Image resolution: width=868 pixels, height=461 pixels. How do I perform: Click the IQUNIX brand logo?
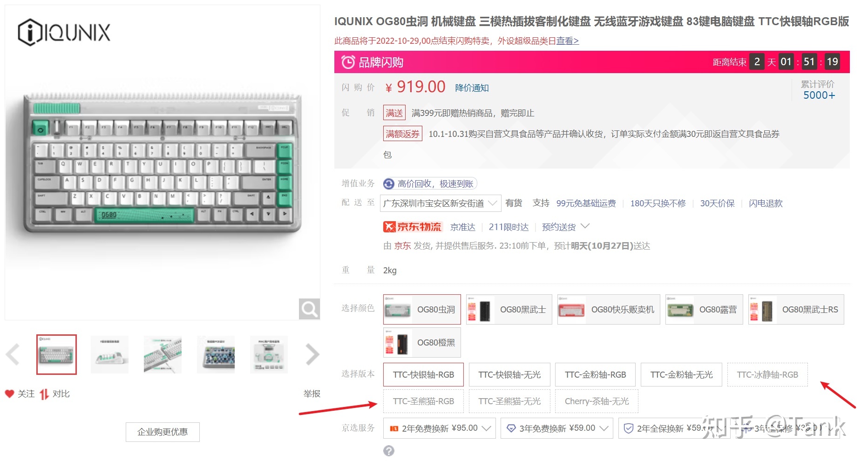(x=64, y=32)
